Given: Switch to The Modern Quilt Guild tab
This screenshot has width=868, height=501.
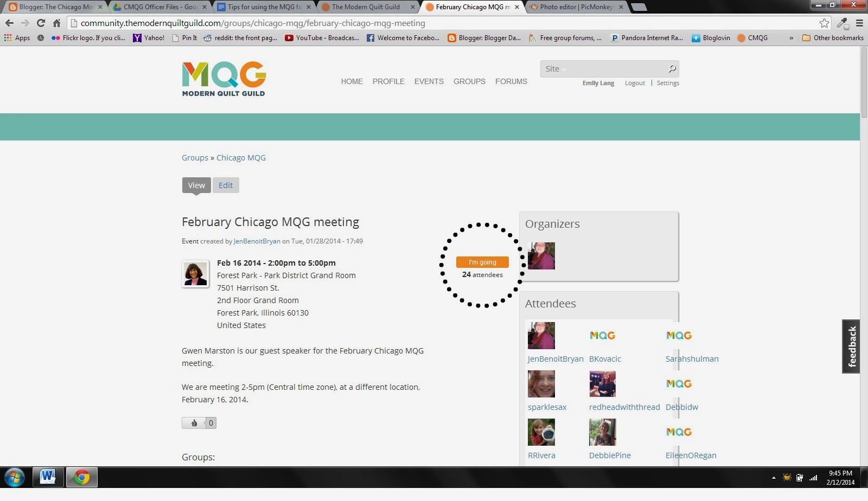Looking at the screenshot, I should click(368, 7).
